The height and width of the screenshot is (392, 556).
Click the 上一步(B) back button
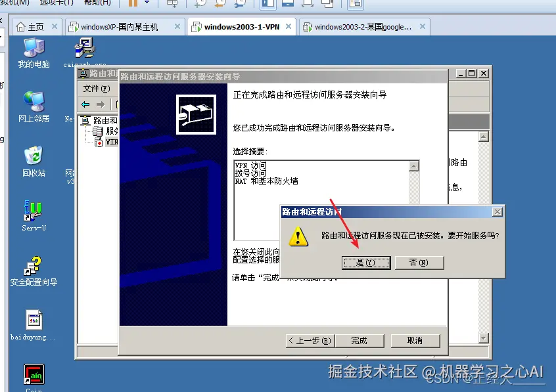(x=310, y=341)
